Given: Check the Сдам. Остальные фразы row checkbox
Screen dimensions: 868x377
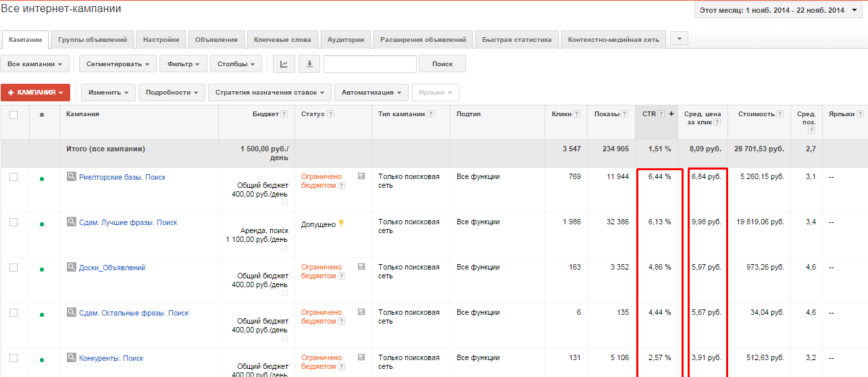Looking at the screenshot, I should click(14, 313).
